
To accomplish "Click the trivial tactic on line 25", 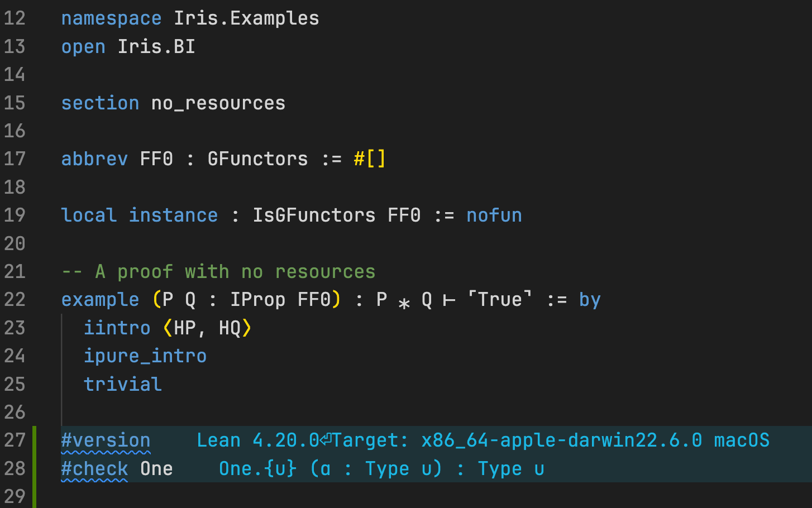I will (123, 384).
